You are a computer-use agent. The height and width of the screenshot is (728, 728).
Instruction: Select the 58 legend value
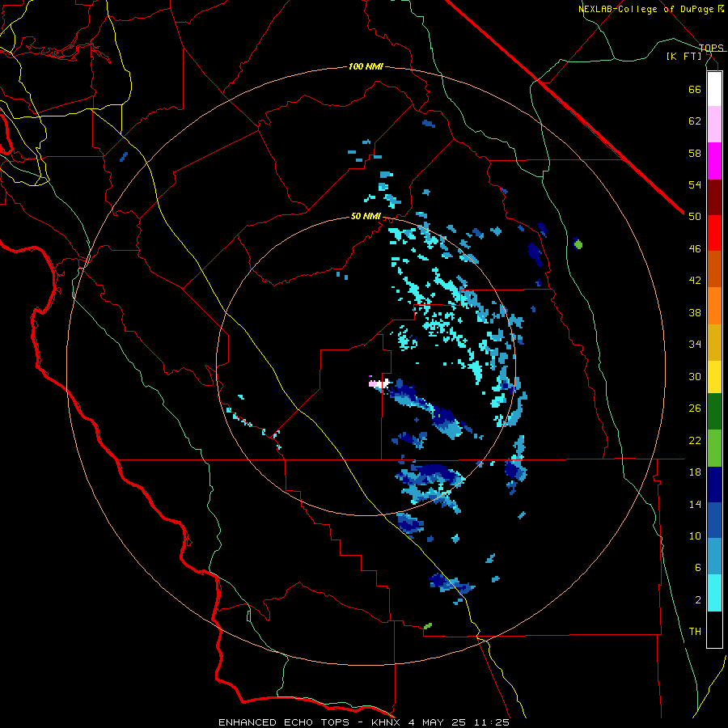(695, 153)
